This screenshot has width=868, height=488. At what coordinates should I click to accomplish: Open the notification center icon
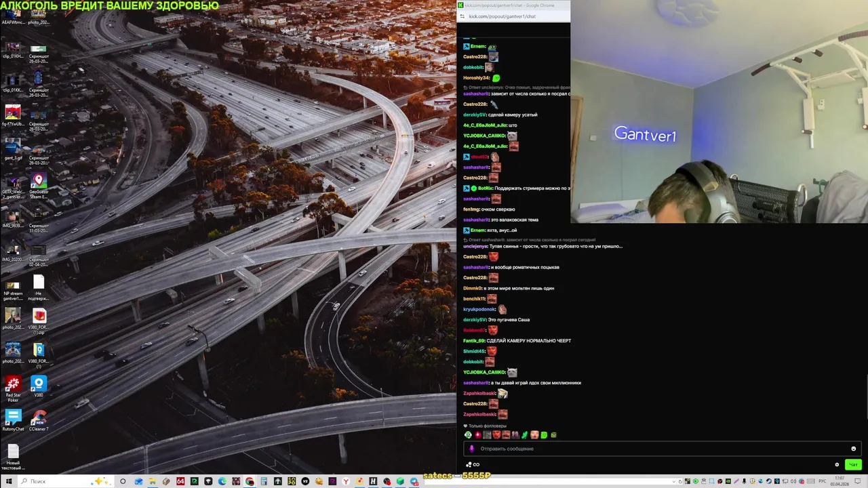coord(858,481)
